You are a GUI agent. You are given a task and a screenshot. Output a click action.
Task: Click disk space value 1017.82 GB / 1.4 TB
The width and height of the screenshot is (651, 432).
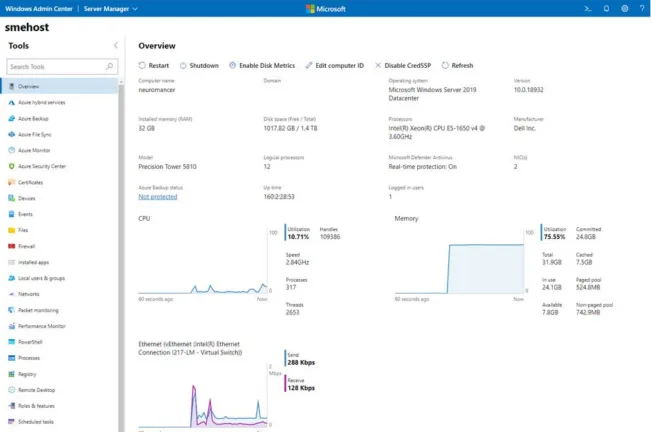pyautogui.click(x=290, y=128)
